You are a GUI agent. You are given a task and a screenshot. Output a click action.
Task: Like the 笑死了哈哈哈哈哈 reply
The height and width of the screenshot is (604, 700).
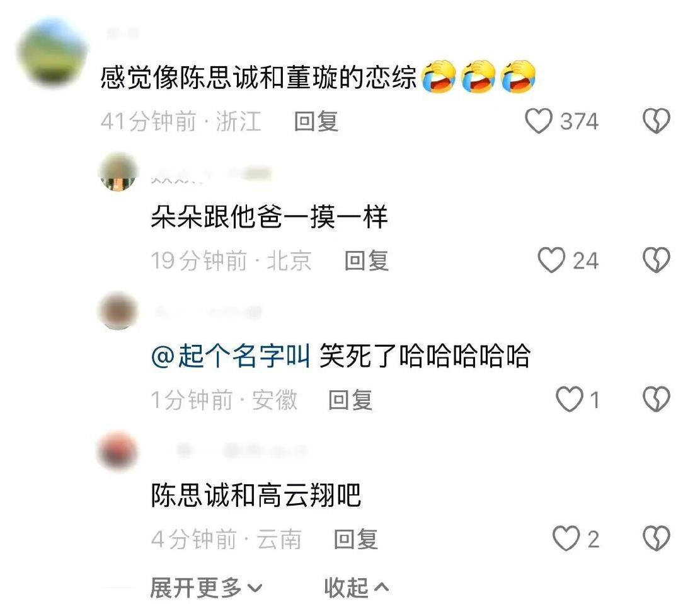click(569, 399)
